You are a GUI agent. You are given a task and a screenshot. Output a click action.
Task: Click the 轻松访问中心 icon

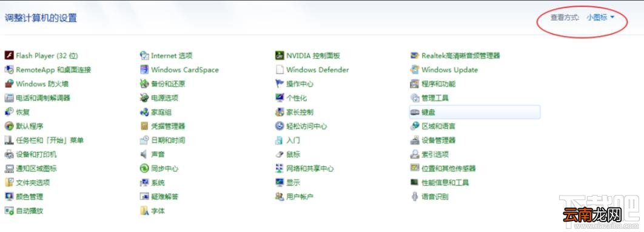tap(280, 126)
